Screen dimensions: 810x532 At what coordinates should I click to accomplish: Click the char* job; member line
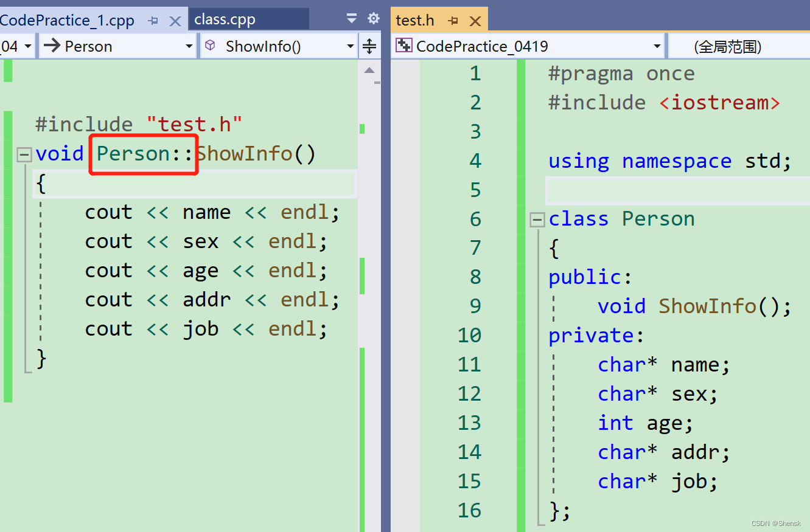click(658, 482)
